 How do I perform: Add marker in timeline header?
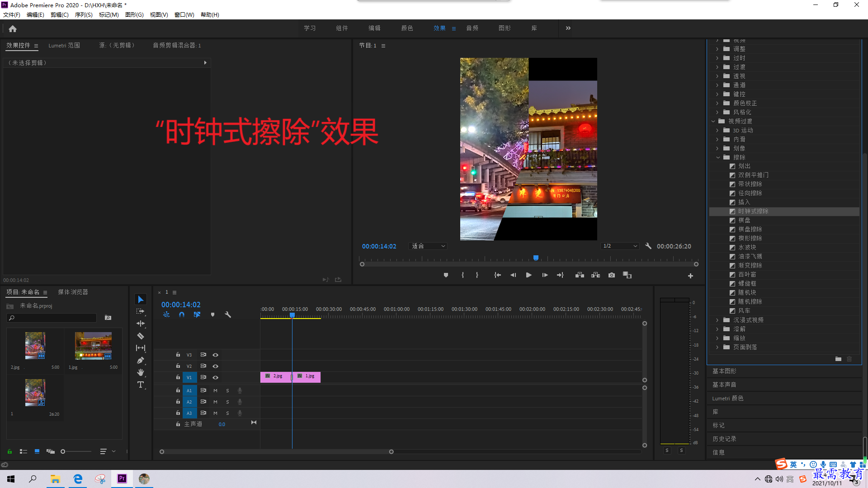(212, 314)
